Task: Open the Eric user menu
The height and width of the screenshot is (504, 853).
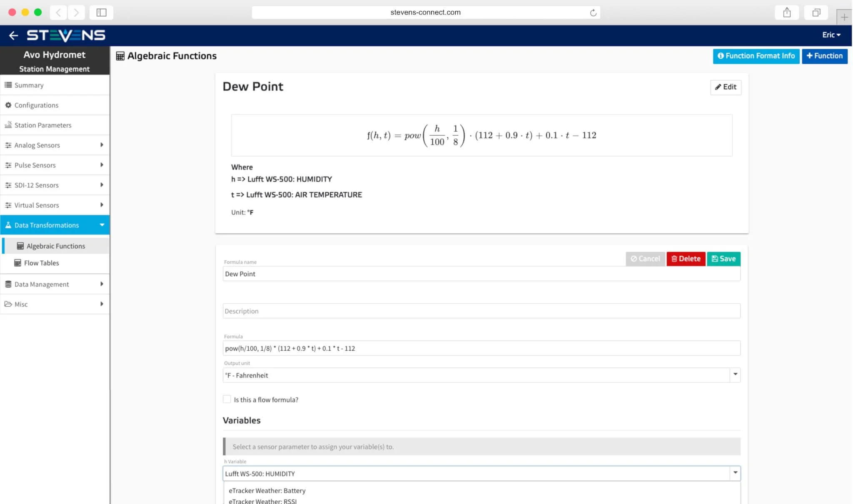Action: [x=831, y=35]
